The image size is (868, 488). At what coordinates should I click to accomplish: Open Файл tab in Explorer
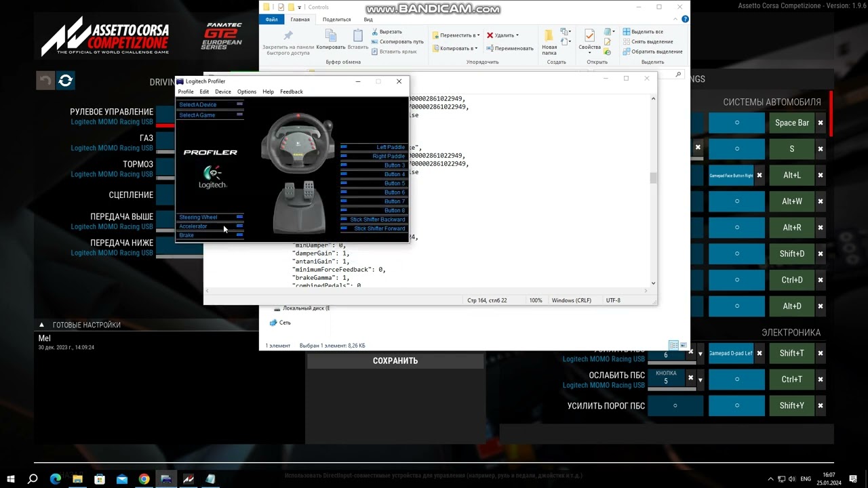(x=271, y=20)
